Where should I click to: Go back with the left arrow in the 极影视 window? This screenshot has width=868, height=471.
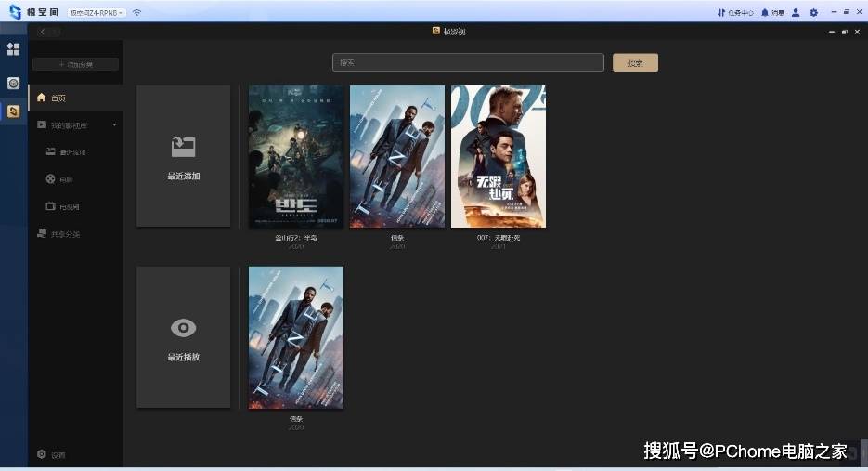pos(42,32)
